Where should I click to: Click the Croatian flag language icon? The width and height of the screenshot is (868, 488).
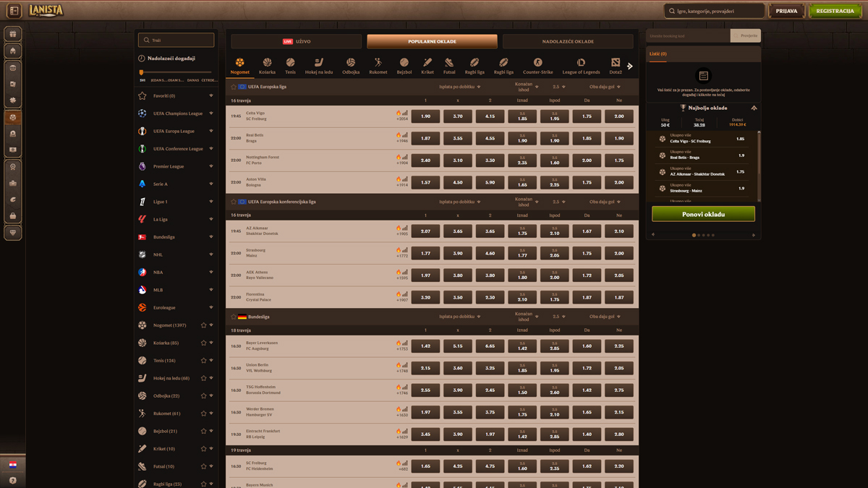pyautogui.click(x=12, y=464)
